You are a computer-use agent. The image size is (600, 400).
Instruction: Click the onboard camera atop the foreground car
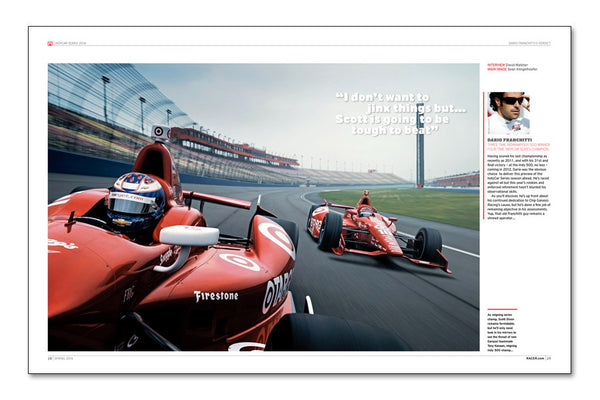click(x=160, y=132)
